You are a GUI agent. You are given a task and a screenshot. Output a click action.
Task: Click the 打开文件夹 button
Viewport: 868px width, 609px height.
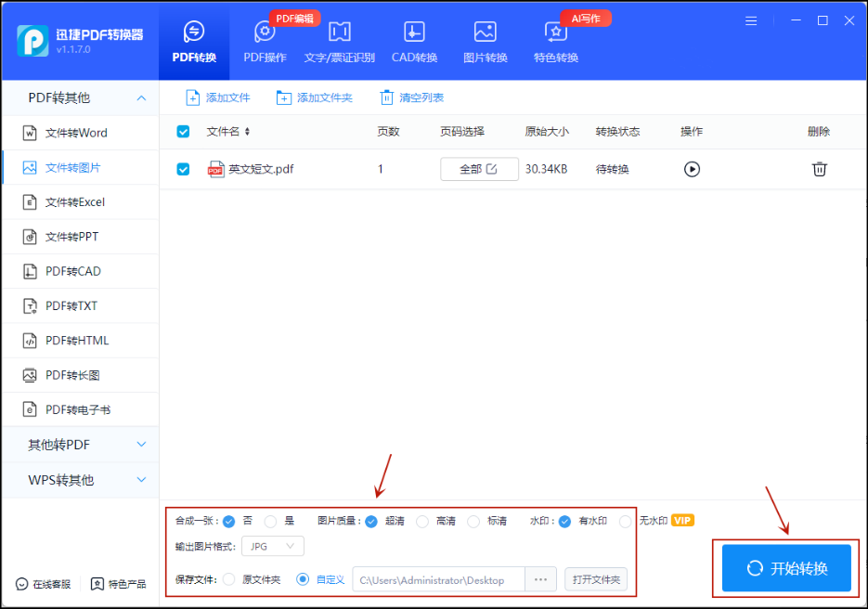click(596, 579)
